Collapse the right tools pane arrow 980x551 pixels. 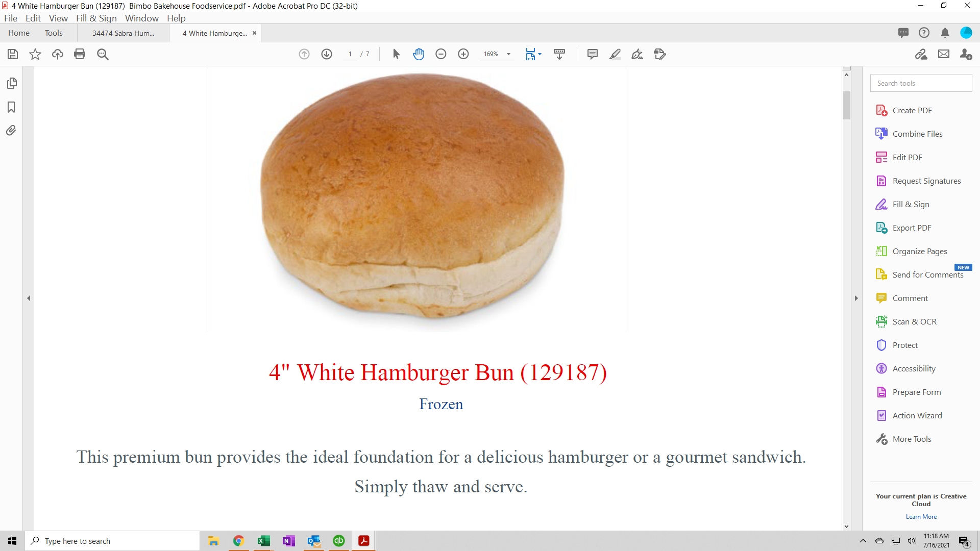coord(856,298)
